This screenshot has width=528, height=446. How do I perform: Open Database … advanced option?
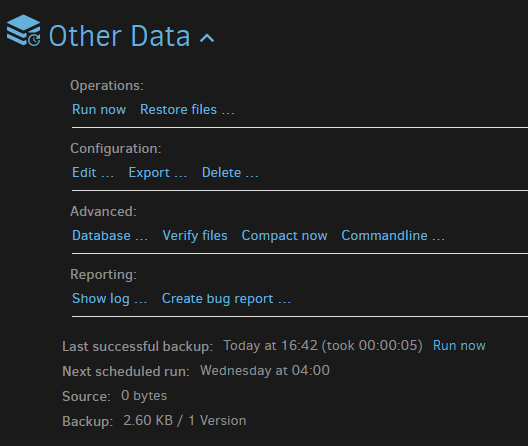(110, 235)
